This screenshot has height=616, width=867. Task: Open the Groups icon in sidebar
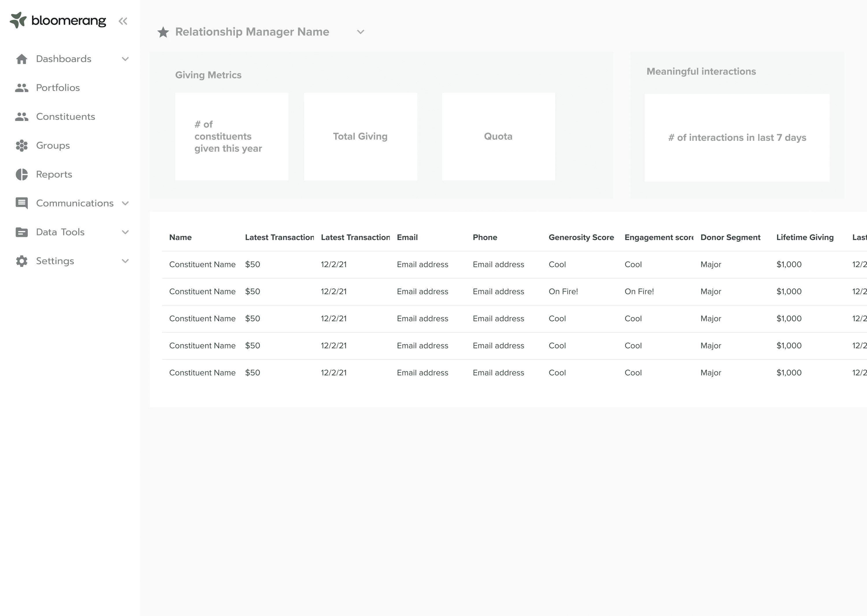[21, 146]
